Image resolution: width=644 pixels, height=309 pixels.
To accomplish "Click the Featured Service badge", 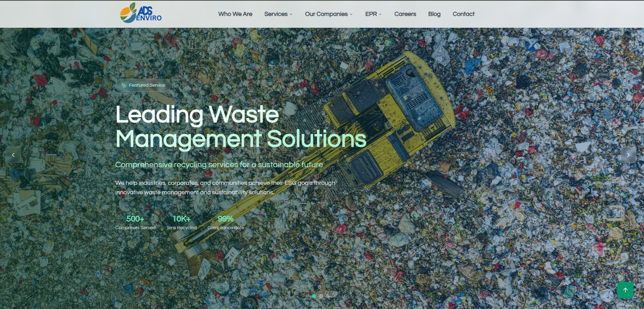I will pos(143,85).
